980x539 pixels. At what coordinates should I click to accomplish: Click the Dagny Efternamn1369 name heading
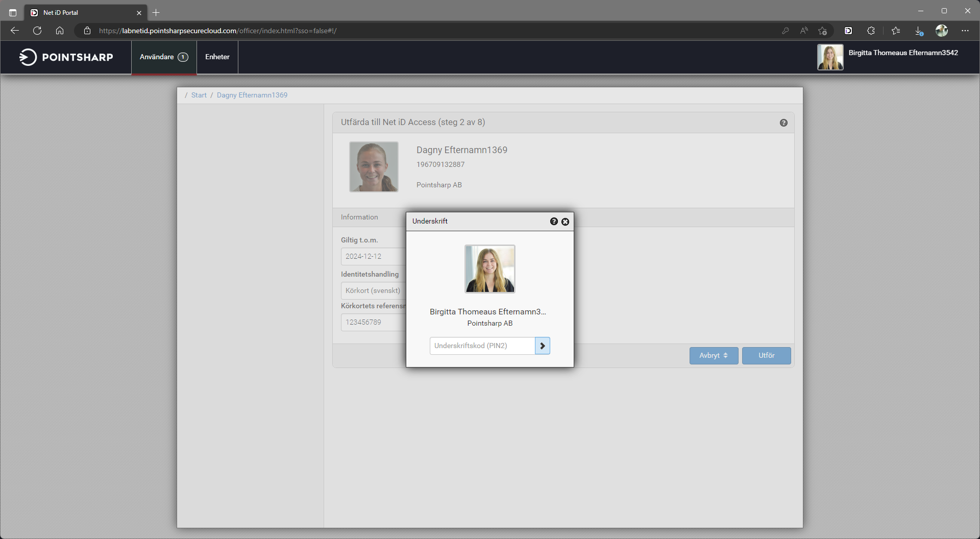point(462,150)
